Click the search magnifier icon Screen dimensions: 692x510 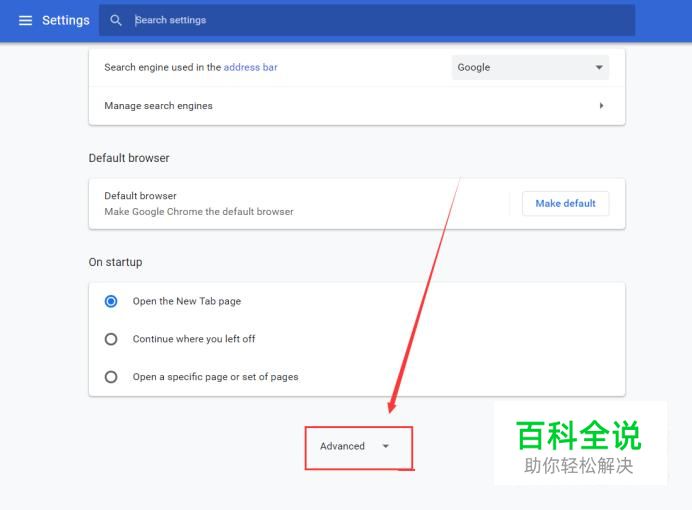(116, 20)
